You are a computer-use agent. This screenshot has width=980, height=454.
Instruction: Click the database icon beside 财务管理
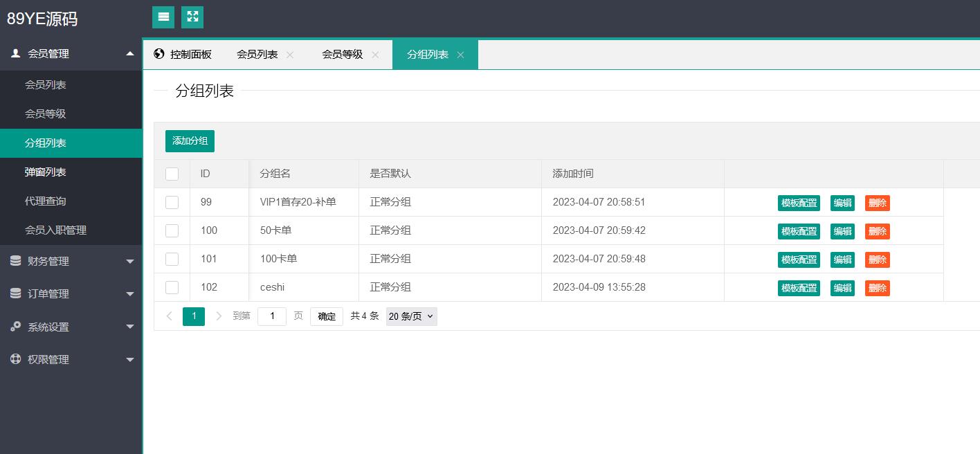pyautogui.click(x=15, y=261)
